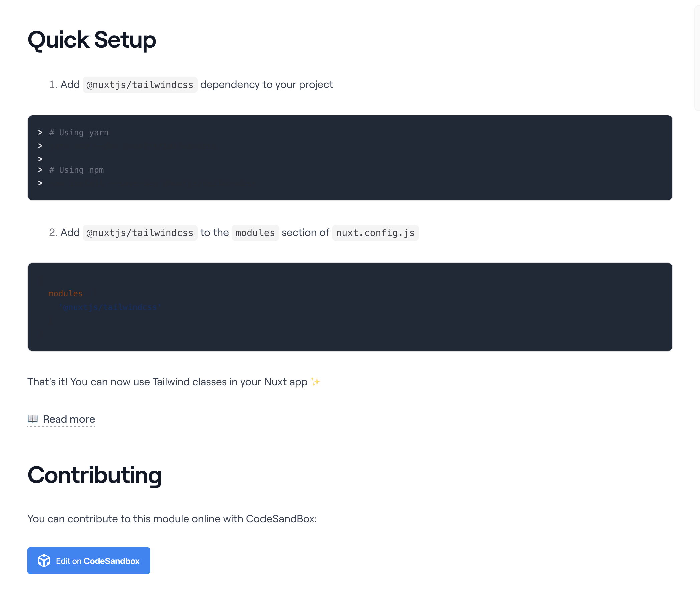Click the sparkles emoji after Nuxt app
The image size is (700, 595).
[x=315, y=382]
